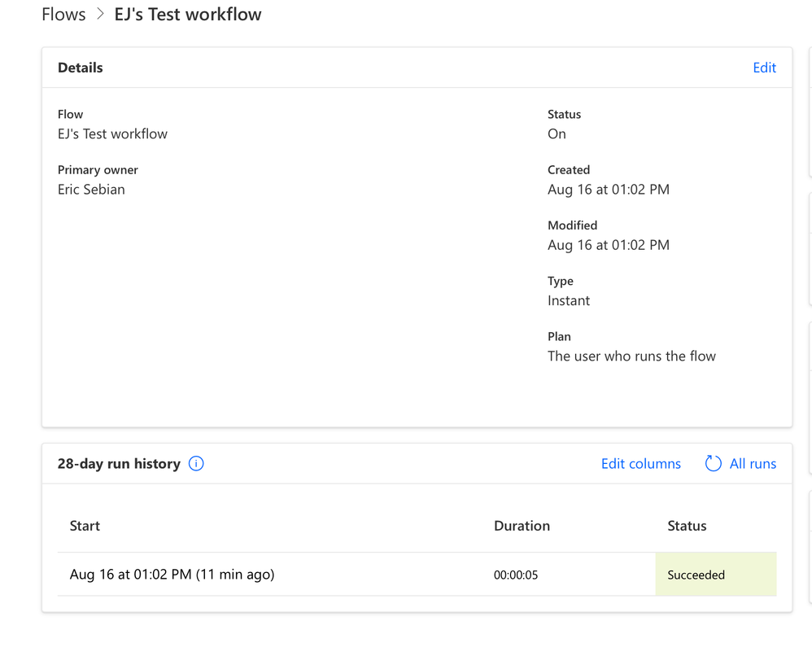Open the Flows breadcrumb link
The image size is (812, 656).
(x=63, y=14)
